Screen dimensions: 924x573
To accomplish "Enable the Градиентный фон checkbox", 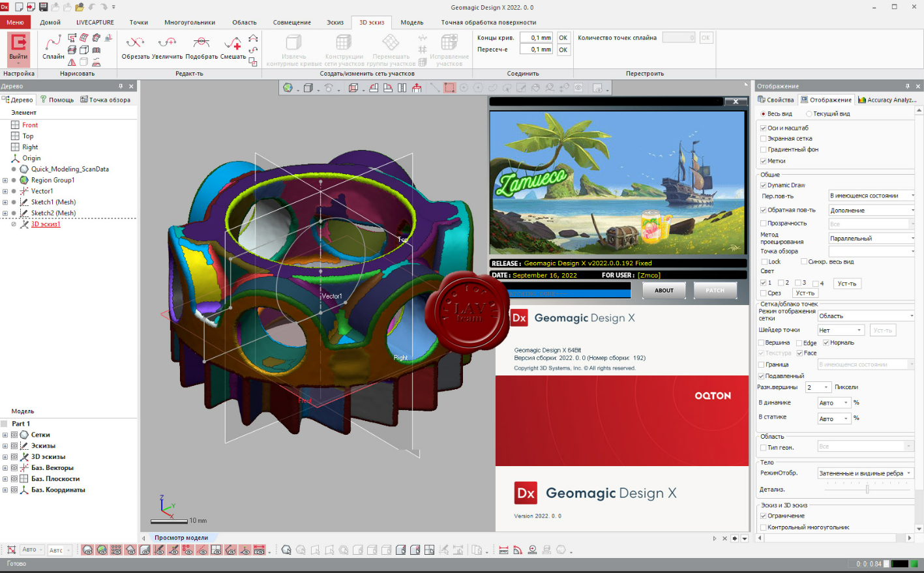I will tap(764, 149).
